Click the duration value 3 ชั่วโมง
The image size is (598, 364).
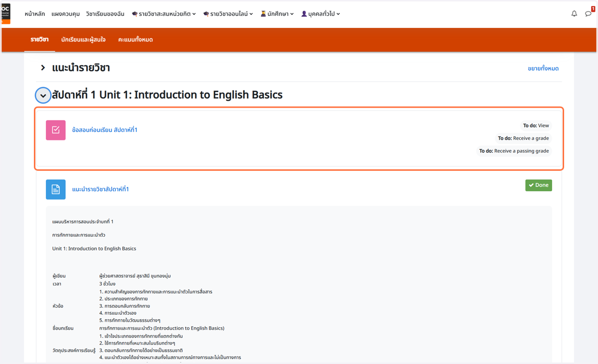click(x=107, y=284)
